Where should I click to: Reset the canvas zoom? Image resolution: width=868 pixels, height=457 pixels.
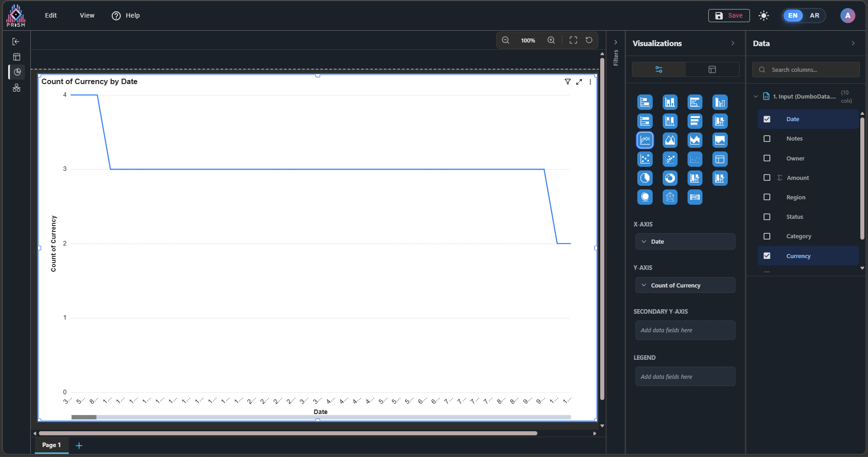click(x=589, y=40)
